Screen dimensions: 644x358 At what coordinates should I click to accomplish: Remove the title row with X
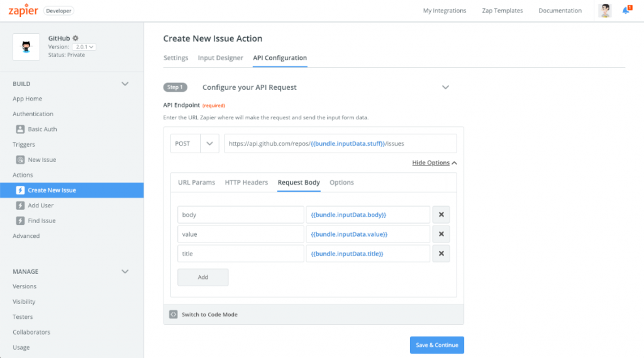pos(441,254)
